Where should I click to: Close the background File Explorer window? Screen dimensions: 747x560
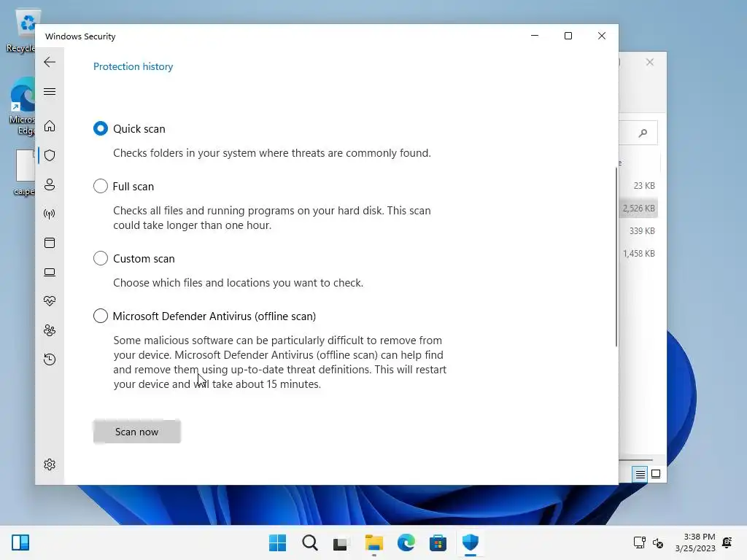tap(650, 63)
